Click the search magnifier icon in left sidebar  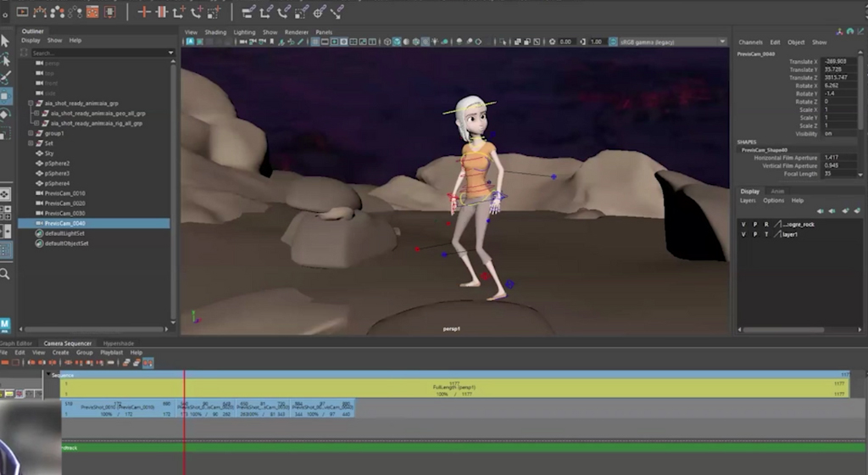click(x=5, y=274)
